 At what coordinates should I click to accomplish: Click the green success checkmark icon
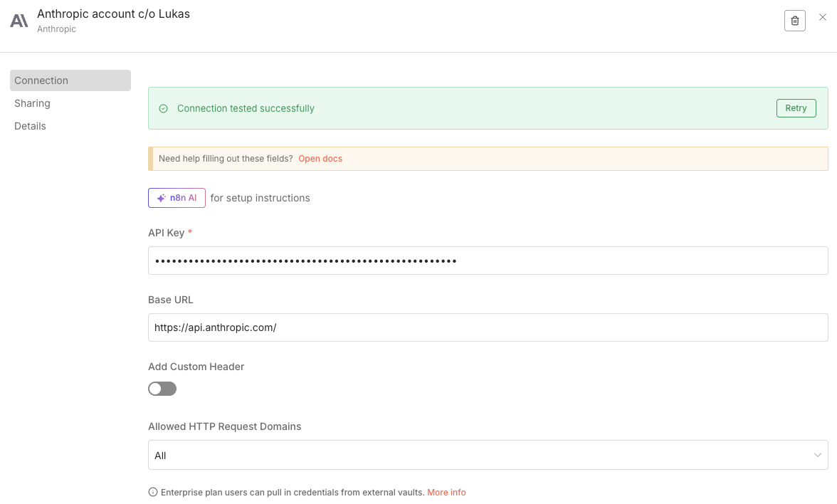click(163, 109)
